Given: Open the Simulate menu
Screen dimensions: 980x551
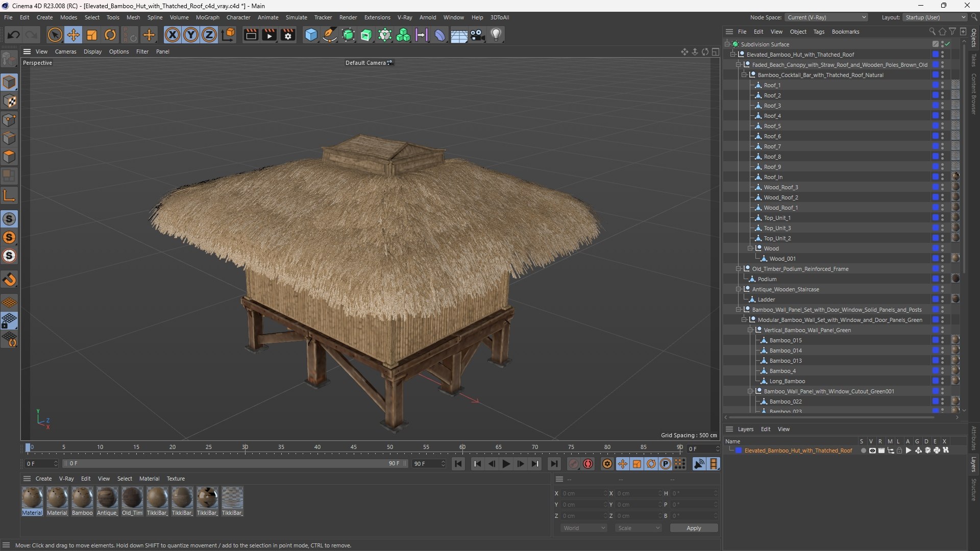Looking at the screenshot, I should click(x=296, y=17).
